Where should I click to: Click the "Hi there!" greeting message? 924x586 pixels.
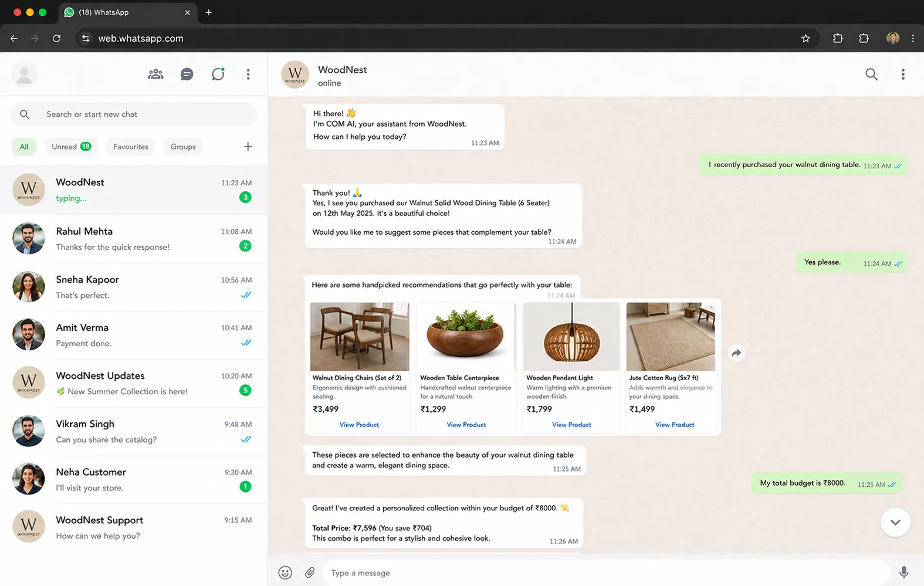pos(405,126)
